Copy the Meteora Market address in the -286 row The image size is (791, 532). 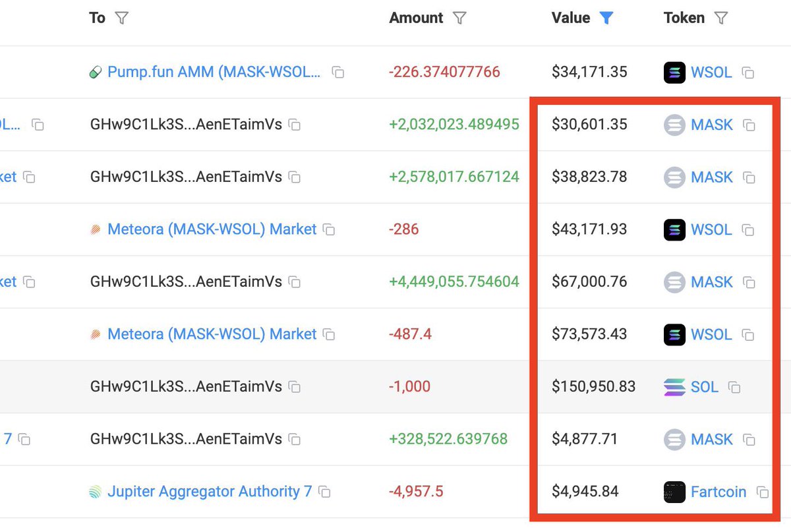pos(329,230)
